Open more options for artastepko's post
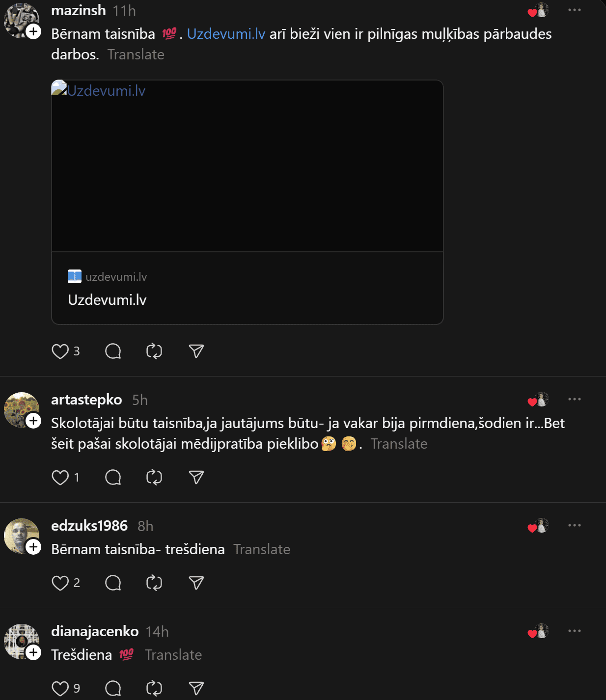606x700 pixels. click(574, 399)
